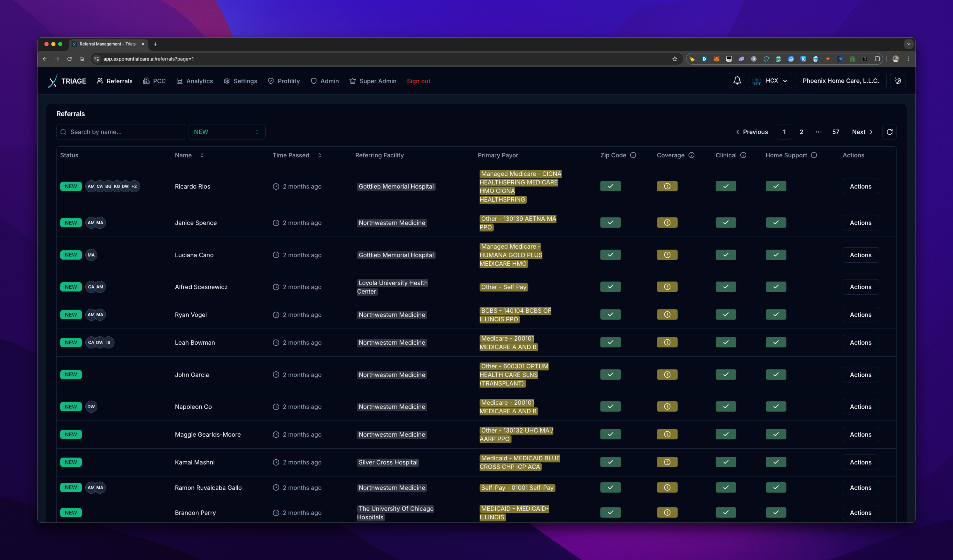Open the NEW status filter dropdown
953x560 pixels.
[x=226, y=132]
